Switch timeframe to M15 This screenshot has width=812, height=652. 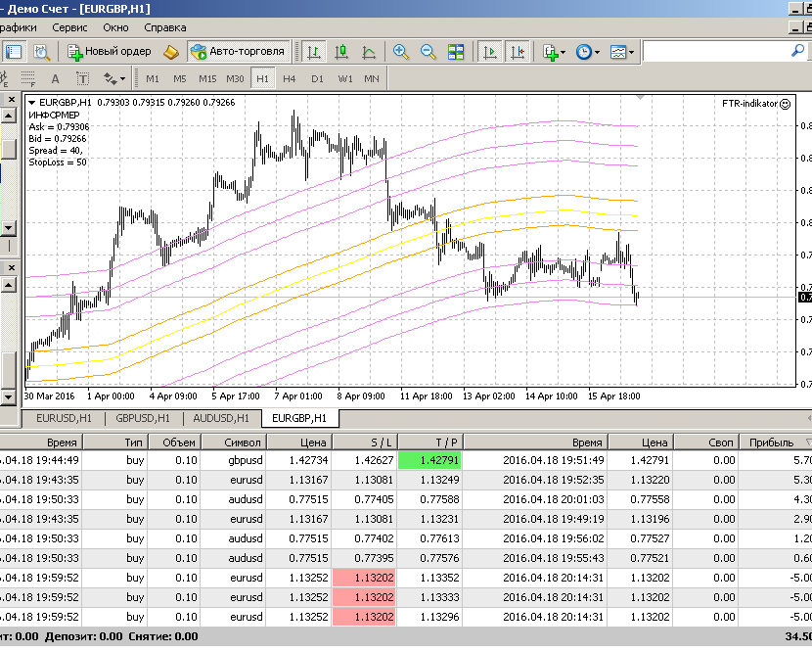207,78
